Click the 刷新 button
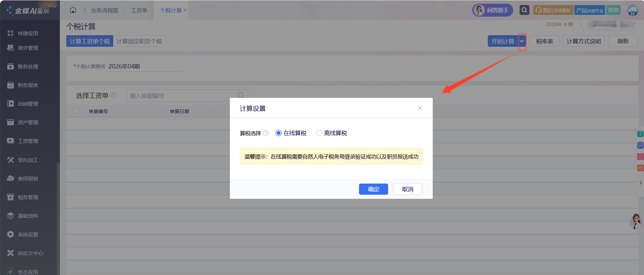The image size is (644, 275). coord(623,41)
